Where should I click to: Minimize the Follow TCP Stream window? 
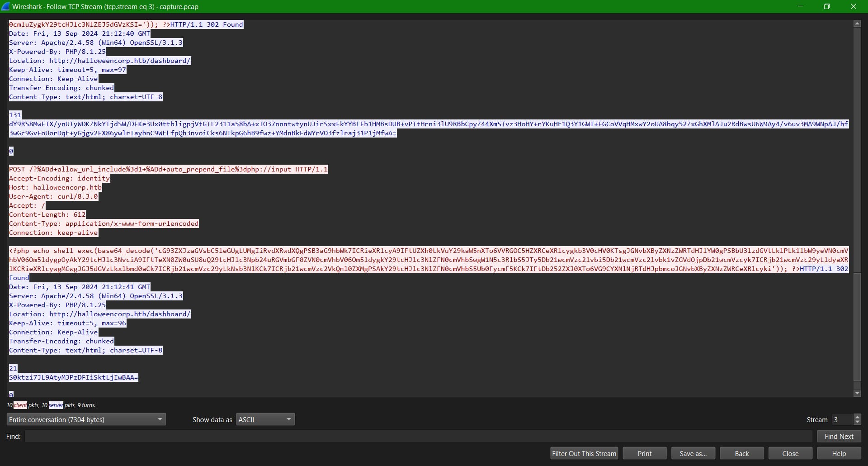801,6
